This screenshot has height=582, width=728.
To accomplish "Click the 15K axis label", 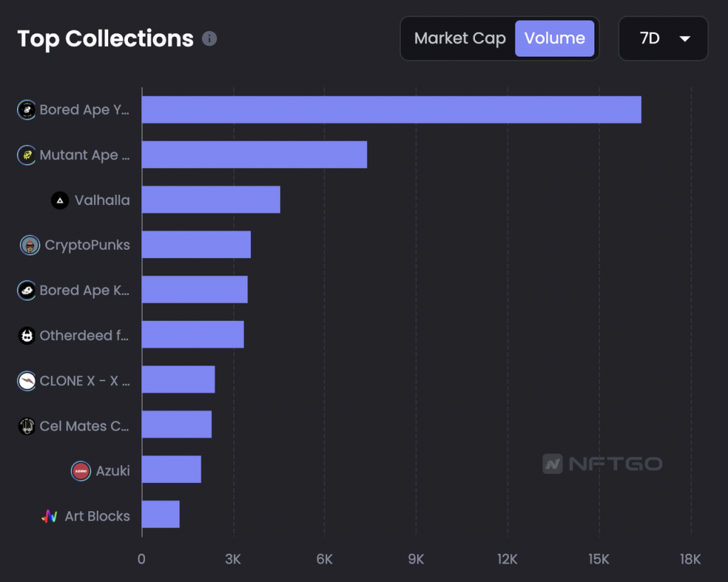I will [599, 559].
